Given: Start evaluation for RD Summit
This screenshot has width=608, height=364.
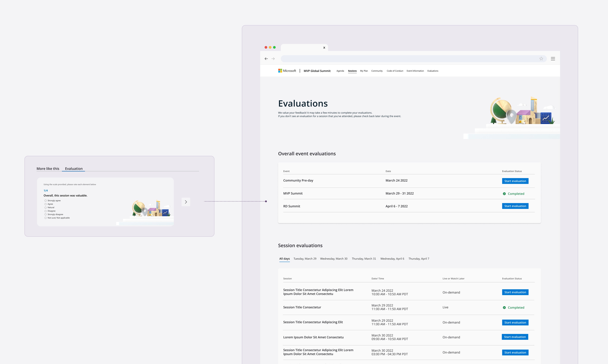Looking at the screenshot, I should (515, 206).
